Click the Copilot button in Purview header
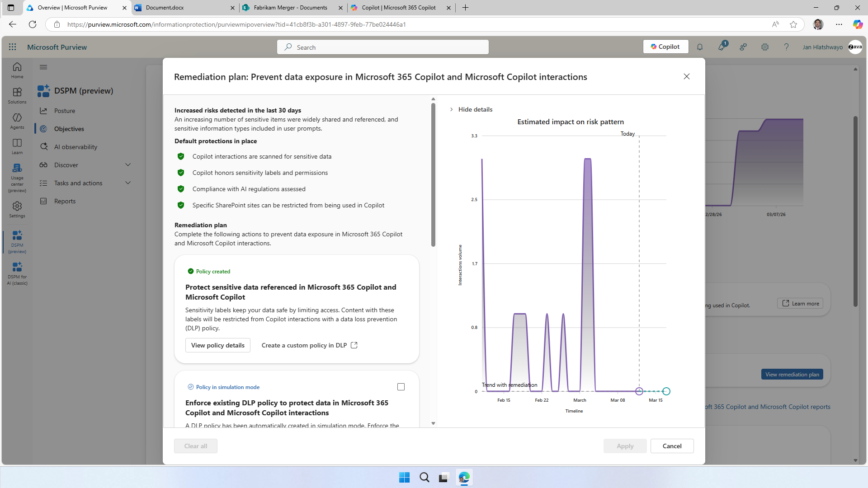 (x=665, y=47)
